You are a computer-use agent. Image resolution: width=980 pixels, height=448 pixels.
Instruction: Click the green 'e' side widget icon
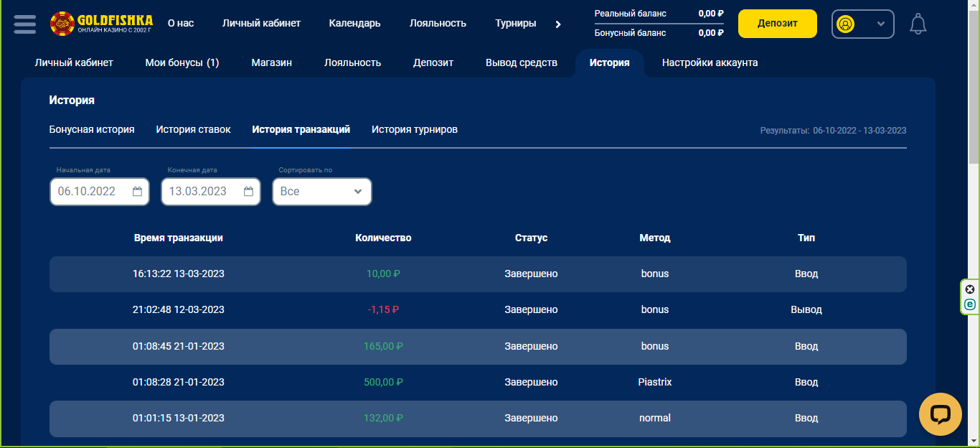970,304
